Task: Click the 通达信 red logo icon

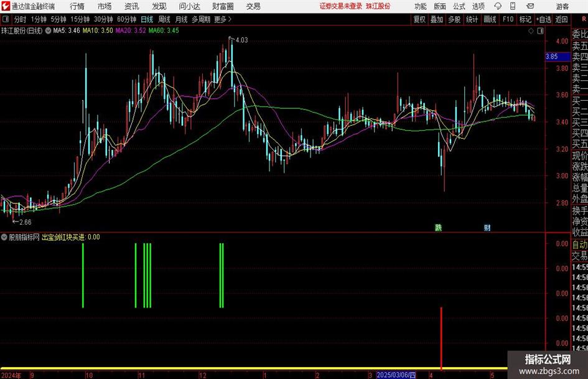Action: pyautogui.click(x=5, y=6)
